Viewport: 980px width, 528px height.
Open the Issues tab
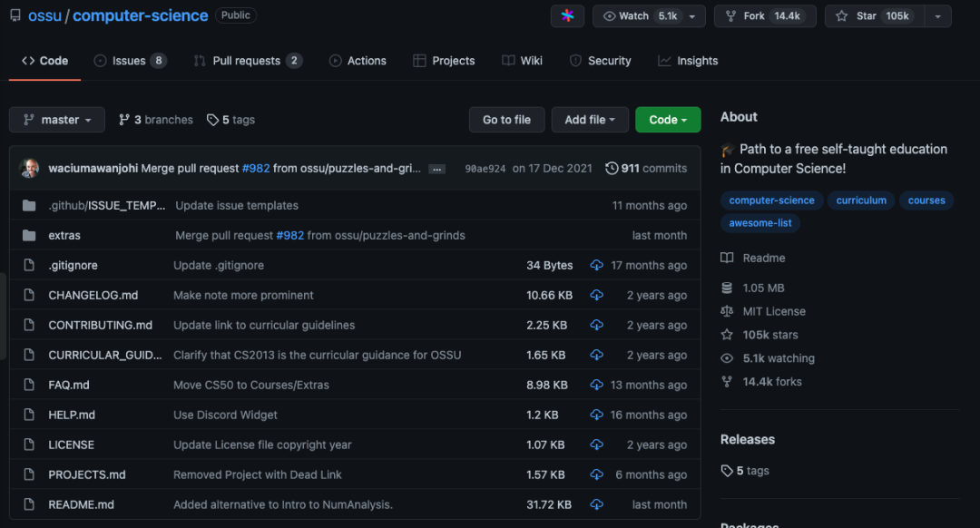coord(130,61)
